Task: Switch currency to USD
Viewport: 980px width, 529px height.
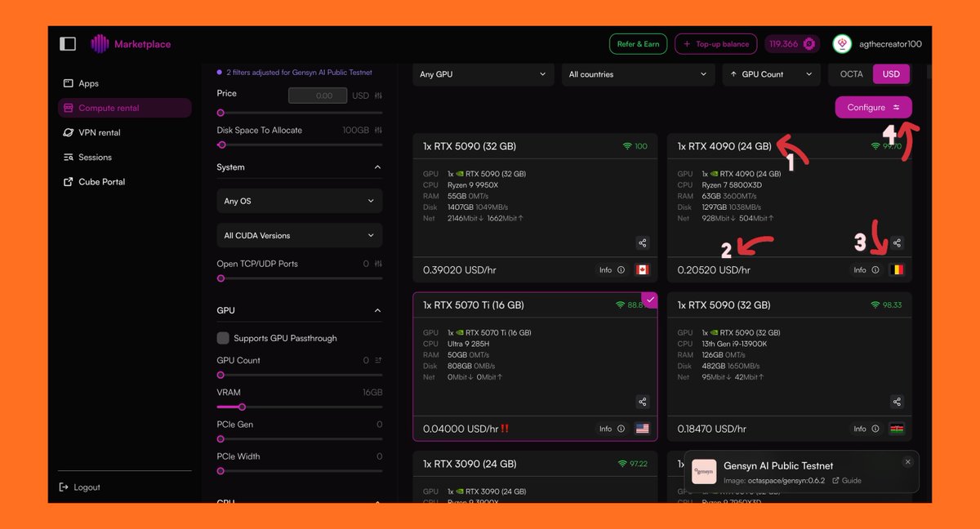Action: (x=891, y=74)
